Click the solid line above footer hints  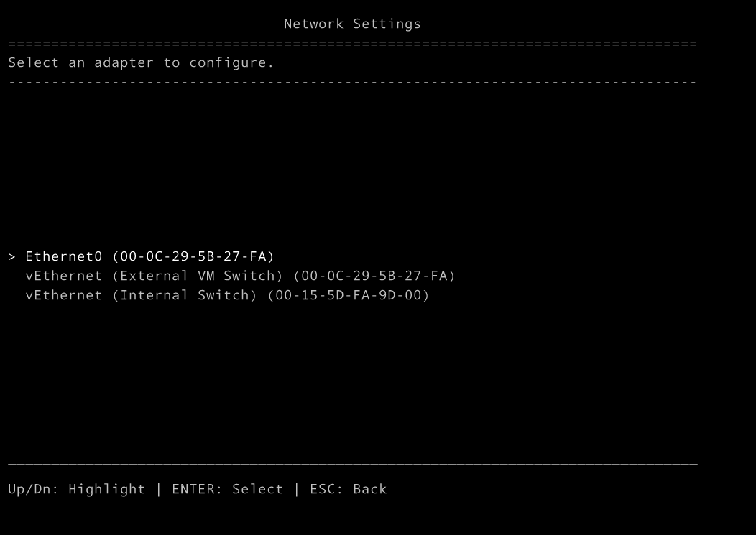(352, 465)
